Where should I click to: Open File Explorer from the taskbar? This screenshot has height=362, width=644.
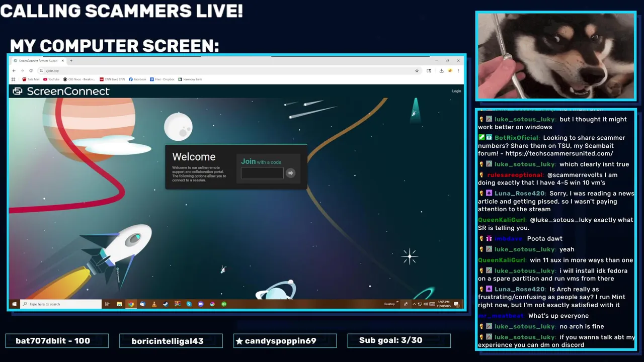pos(119,304)
